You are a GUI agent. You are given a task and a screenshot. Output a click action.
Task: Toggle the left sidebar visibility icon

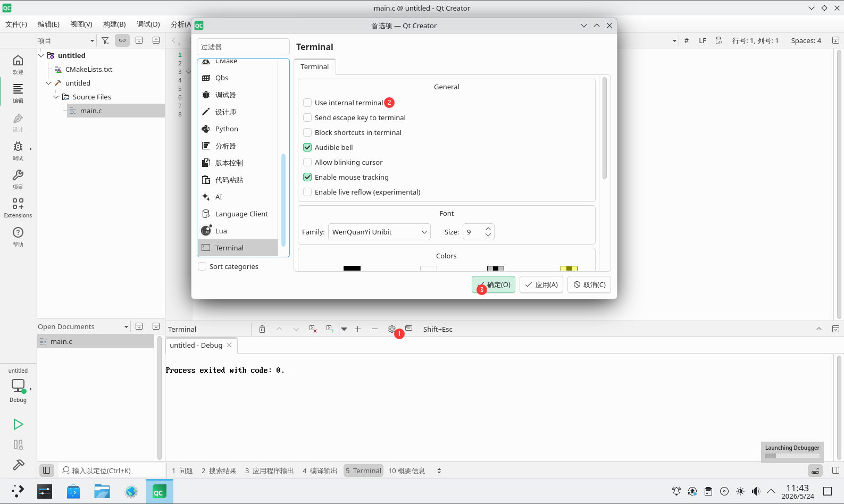click(46, 471)
